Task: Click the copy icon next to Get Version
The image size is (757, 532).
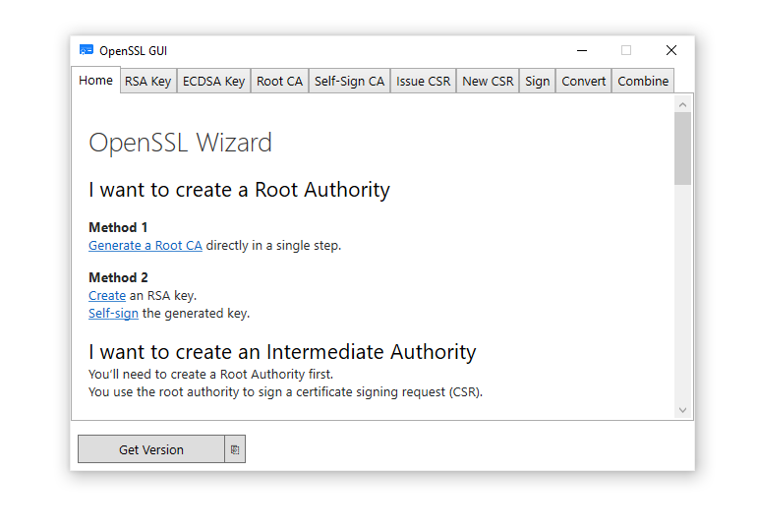Action: (x=235, y=449)
